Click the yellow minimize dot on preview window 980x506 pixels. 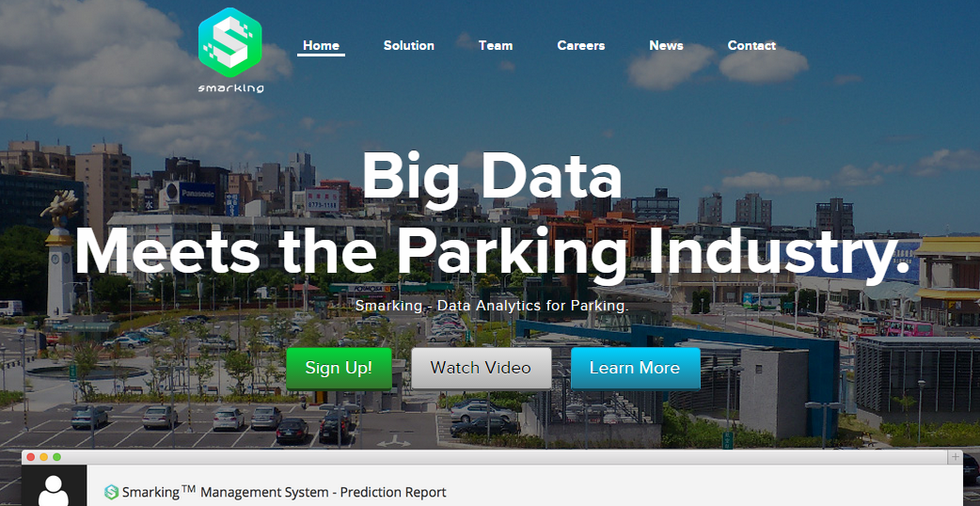pos(43,457)
